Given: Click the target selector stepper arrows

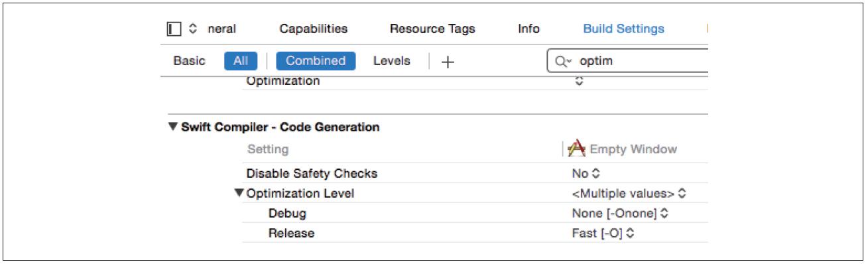Looking at the screenshot, I should click(x=193, y=29).
